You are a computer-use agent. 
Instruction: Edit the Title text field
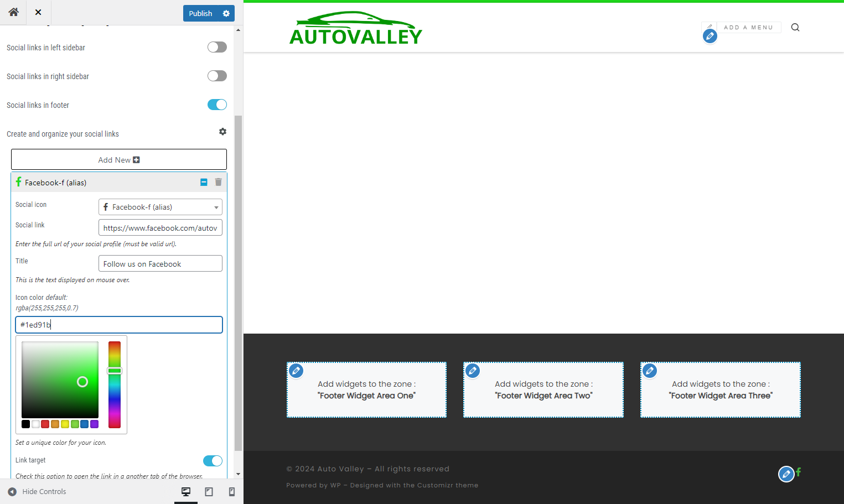pyautogui.click(x=160, y=263)
